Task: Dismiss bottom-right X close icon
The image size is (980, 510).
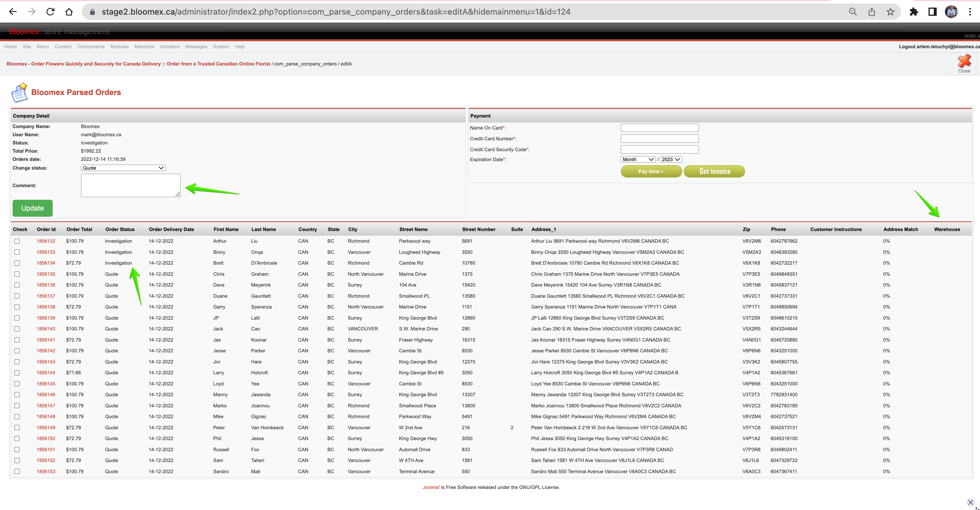Action: click(970, 502)
